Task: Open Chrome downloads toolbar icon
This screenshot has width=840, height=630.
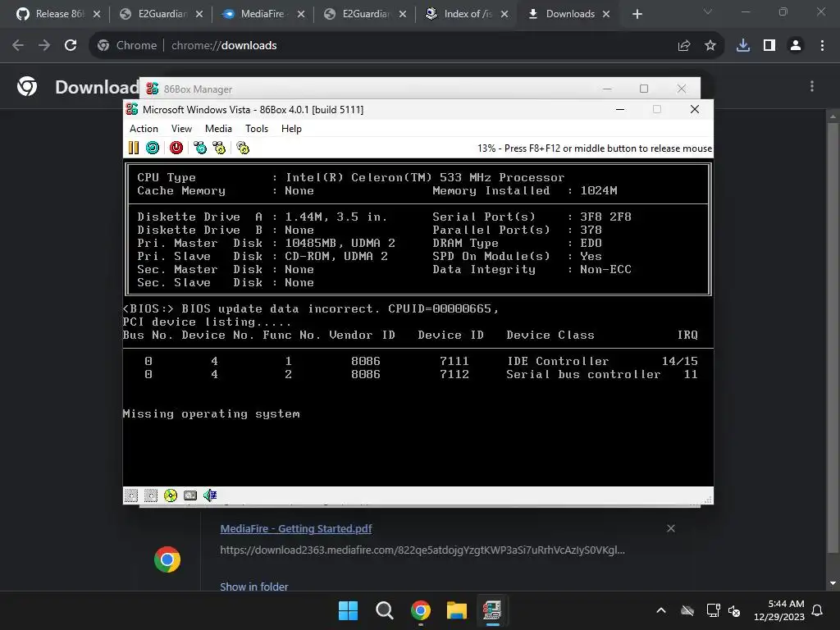Action: [743, 46]
